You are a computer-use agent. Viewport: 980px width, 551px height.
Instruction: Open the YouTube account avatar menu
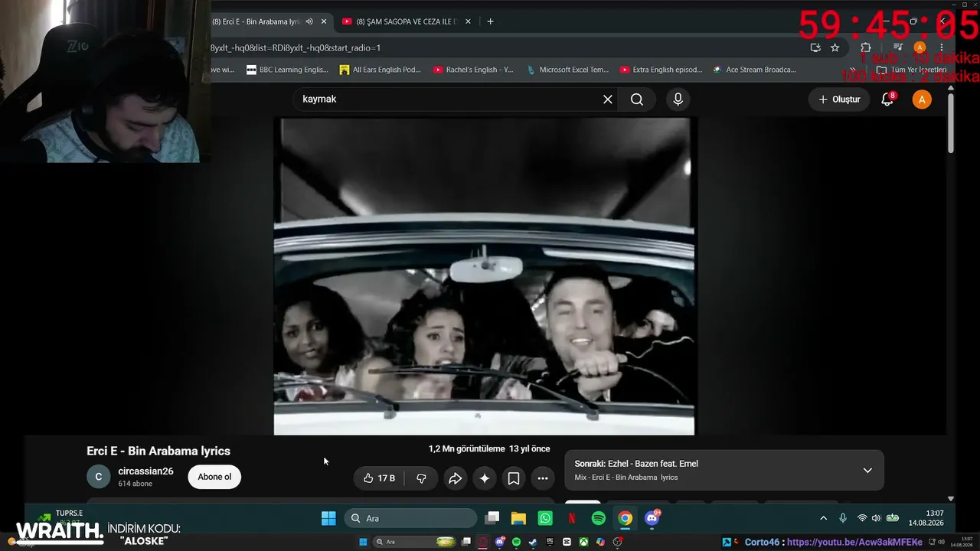pos(922,99)
